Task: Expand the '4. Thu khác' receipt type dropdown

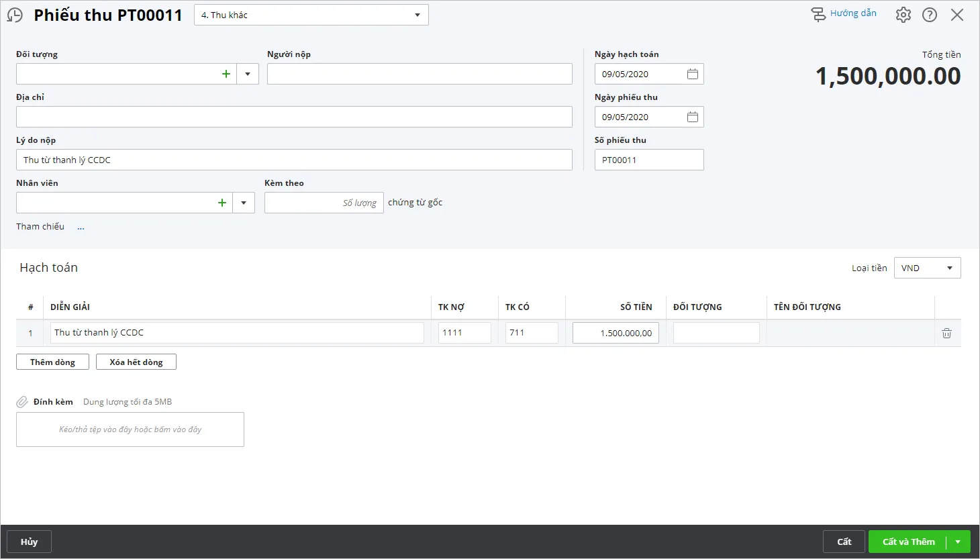Action: coord(417,15)
